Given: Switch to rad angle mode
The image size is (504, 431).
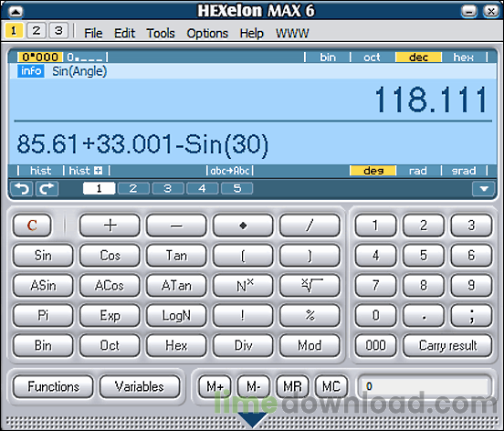Looking at the screenshot, I should (417, 171).
